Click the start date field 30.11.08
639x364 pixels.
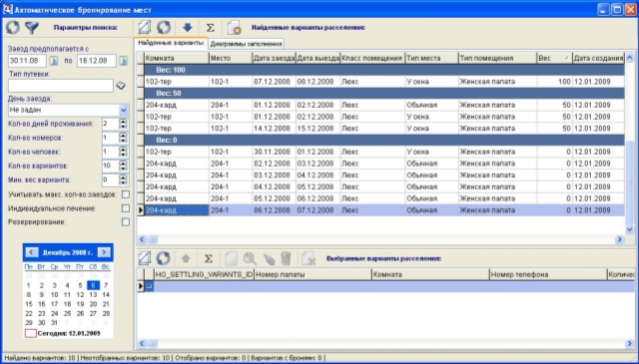27,61
